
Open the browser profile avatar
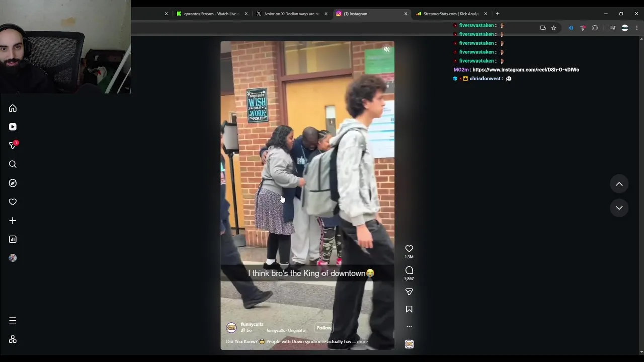pyautogui.click(x=625, y=28)
